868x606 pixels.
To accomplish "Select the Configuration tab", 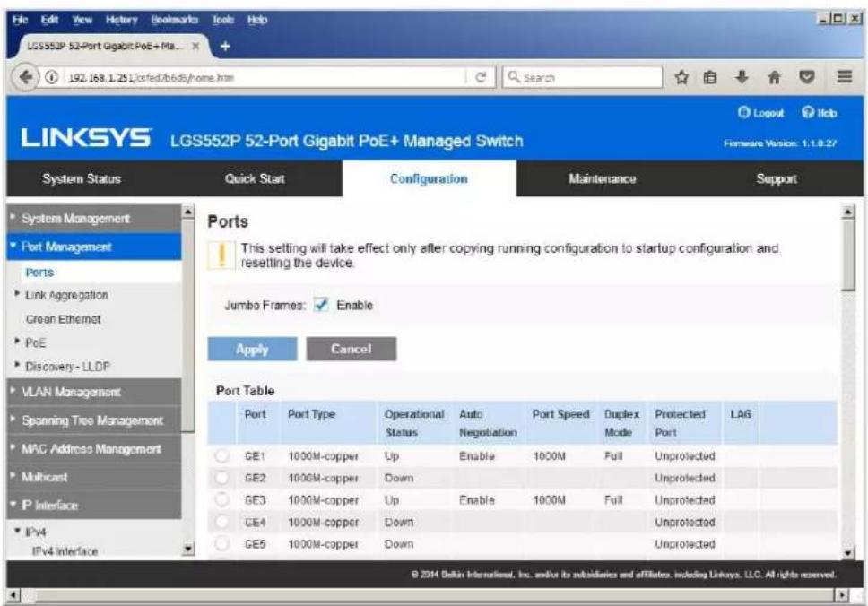I will click(429, 178).
